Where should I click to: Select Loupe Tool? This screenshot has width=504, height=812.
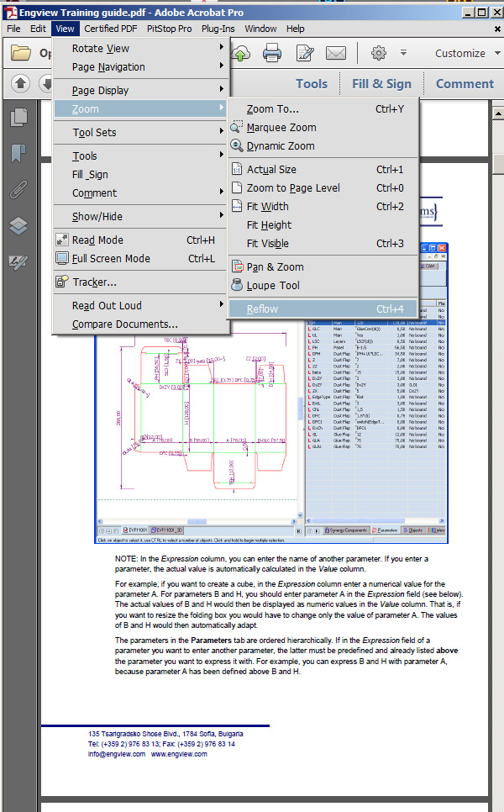pos(323,286)
